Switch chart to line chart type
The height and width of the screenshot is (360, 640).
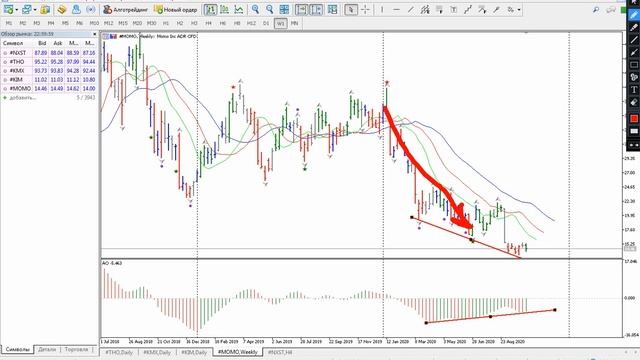click(x=239, y=9)
